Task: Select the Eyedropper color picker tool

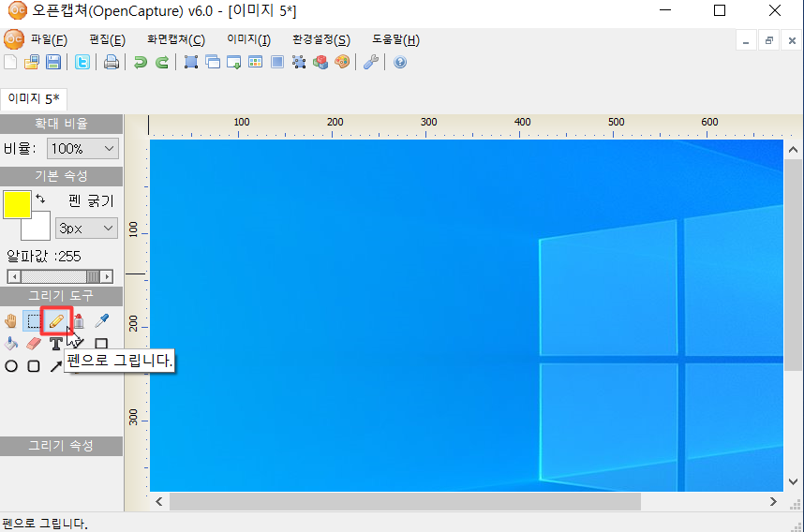Action: click(101, 321)
